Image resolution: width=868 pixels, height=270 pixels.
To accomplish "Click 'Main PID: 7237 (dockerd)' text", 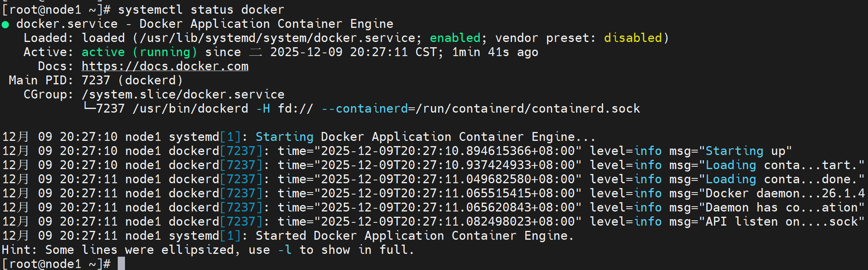I will (96, 80).
